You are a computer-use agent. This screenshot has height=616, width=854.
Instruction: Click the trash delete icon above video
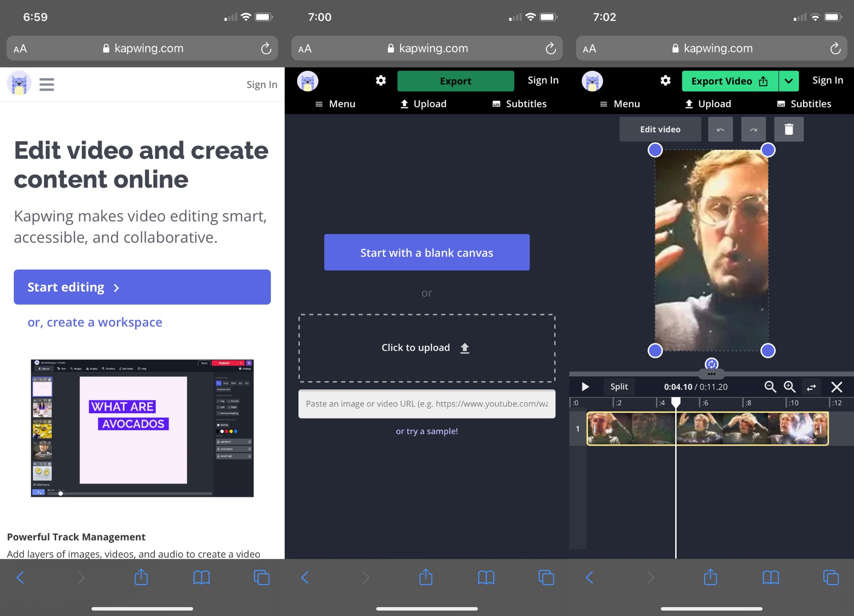pyautogui.click(x=789, y=129)
